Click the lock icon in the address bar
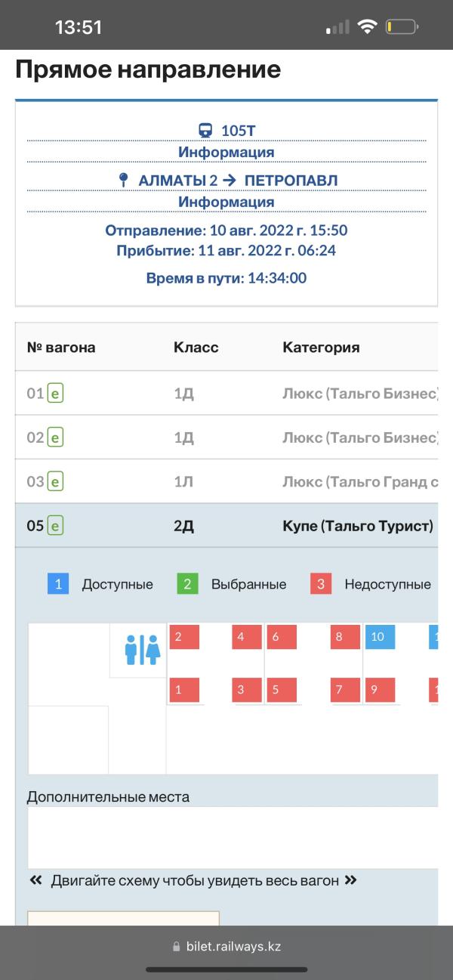Image resolution: width=453 pixels, height=980 pixels. click(x=177, y=947)
